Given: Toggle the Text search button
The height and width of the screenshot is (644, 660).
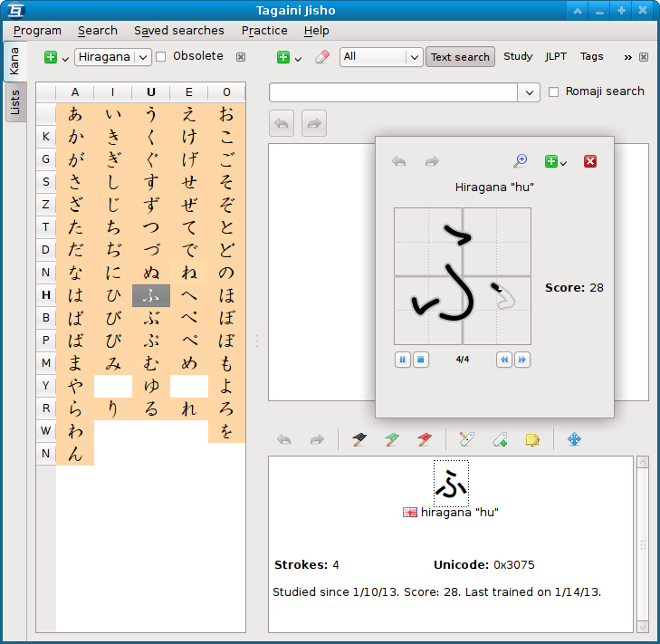Looking at the screenshot, I should [x=460, y=57].
